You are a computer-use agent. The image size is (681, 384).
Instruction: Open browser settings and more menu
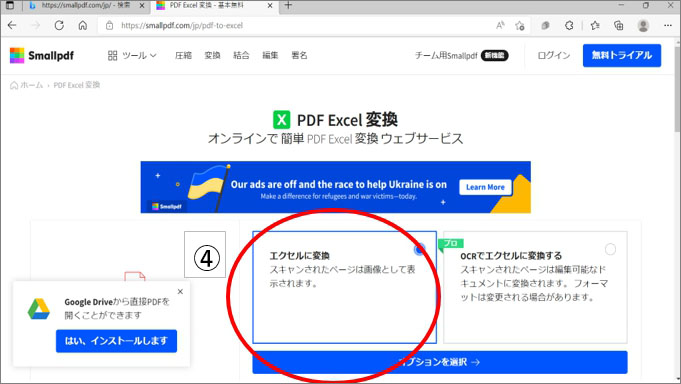pos(668,26)
